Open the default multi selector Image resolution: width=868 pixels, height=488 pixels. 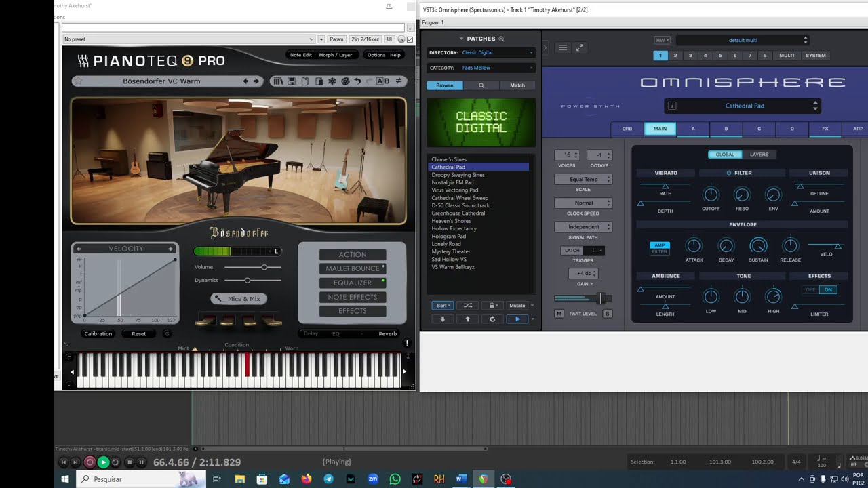(743, 40)
